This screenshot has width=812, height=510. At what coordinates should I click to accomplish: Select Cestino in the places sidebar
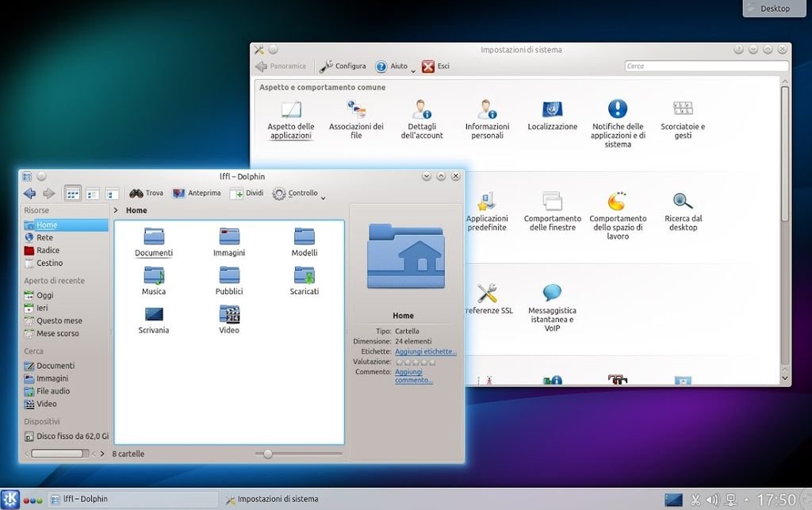[x=49, y=263]
